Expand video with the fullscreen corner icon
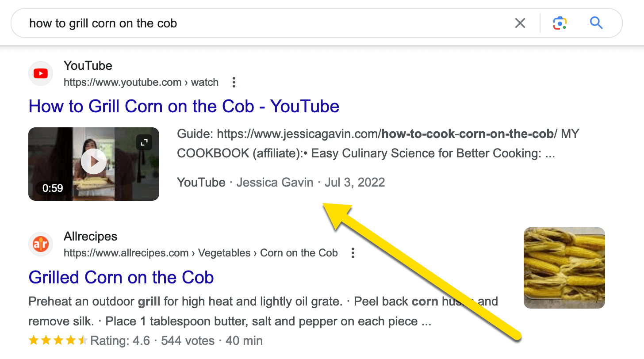 [x=144, y=142]
